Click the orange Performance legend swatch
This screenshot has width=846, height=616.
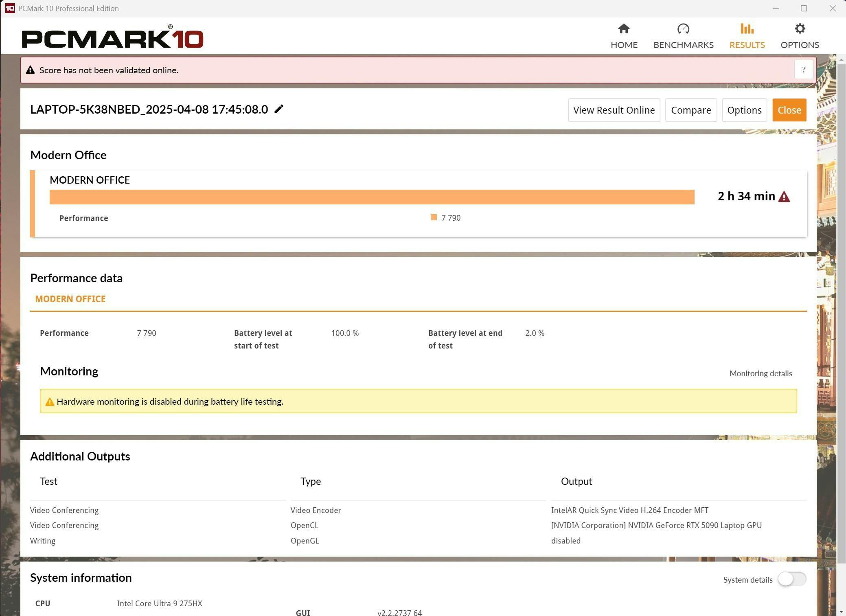click(434, 217)
